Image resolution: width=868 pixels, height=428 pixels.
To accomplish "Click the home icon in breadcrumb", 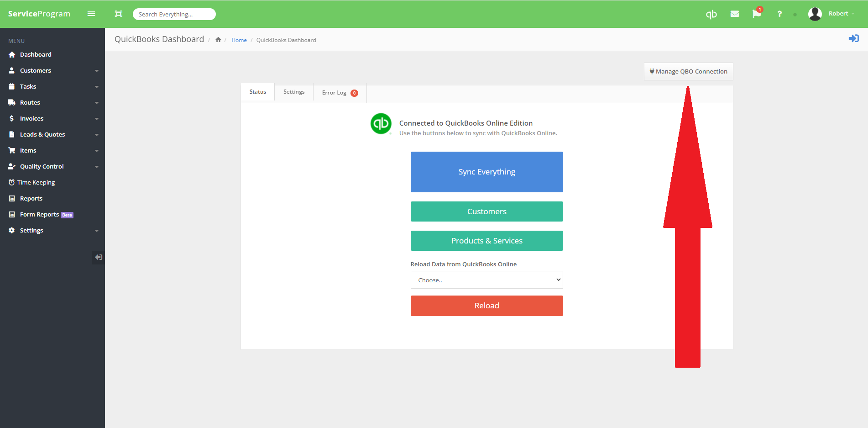I will point(218,40).
